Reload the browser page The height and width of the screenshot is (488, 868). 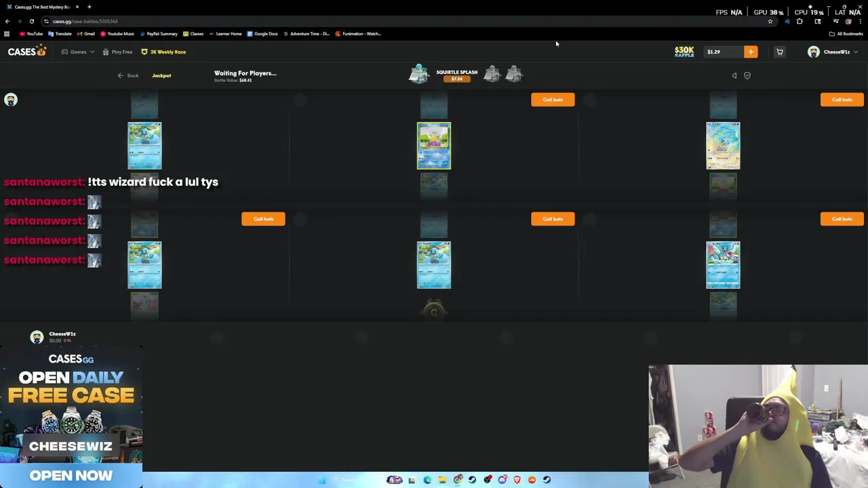point(31,22)
